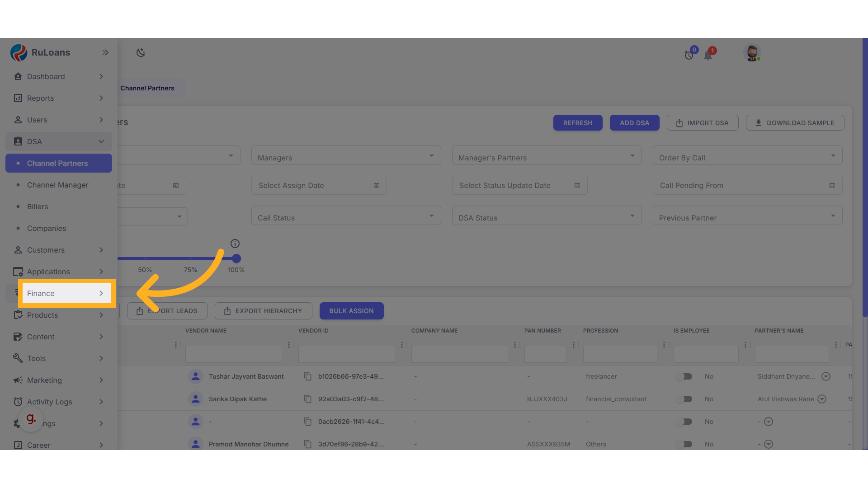Open the Managers dropdown
The image size is (868, 488).
(346, 156)
